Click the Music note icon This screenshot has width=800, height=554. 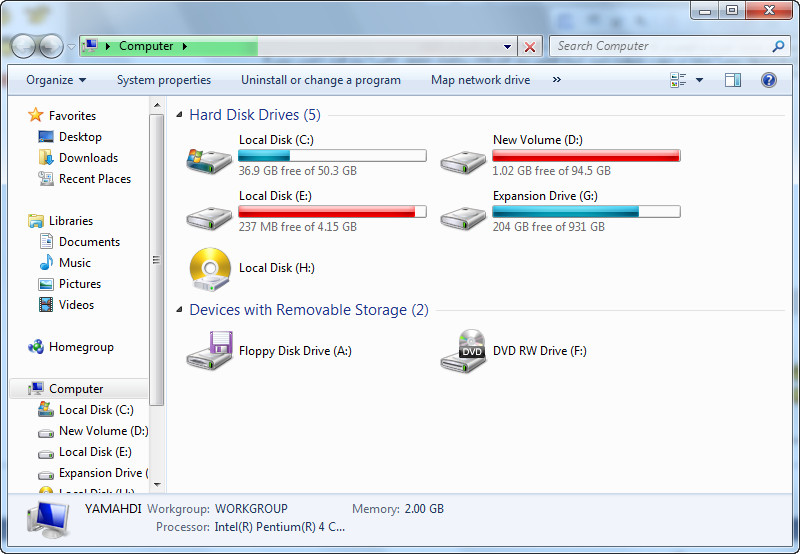46,263
